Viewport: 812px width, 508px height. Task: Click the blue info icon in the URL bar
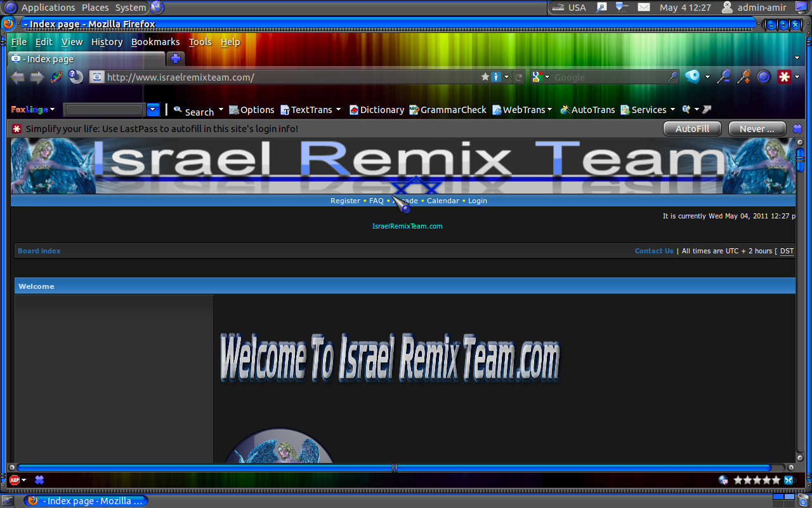tap(496, 77)
